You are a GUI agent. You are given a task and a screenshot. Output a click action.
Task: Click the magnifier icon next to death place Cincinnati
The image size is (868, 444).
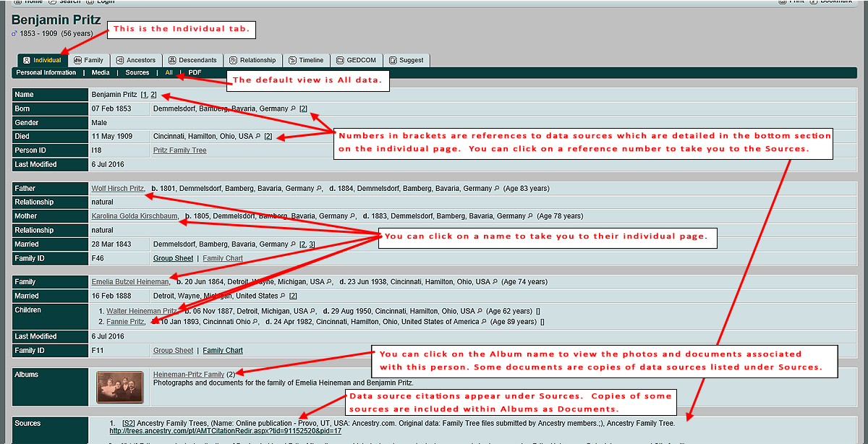click(x=258, y=136)
